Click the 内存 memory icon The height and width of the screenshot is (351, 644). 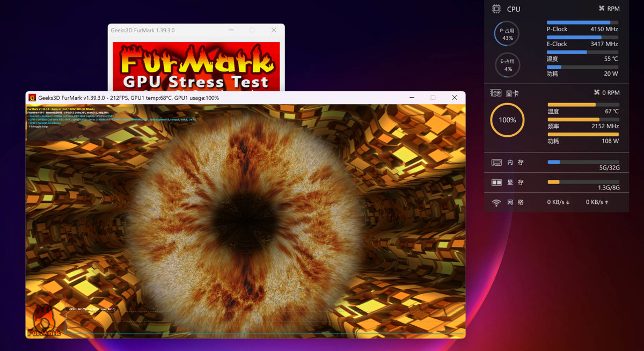pyautogui.click(x=496, y=162)
